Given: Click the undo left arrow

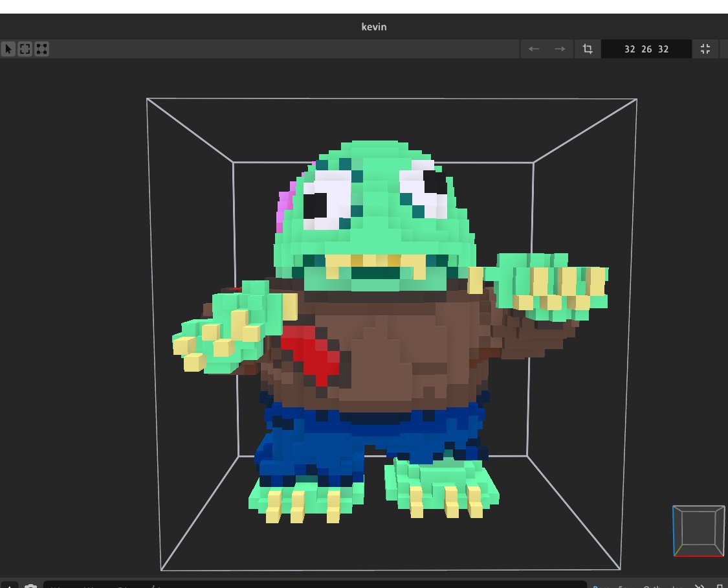Looking at the screenshot, I should click(534, 49).
